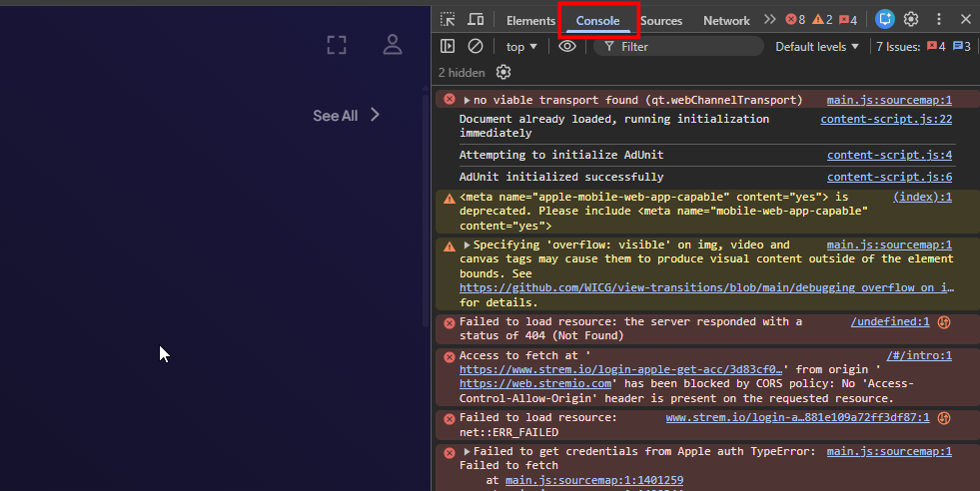Expand the "Specifying 'overflow: visible'" warning
The height and width of the screenshot is (491, 980).
[467, 245]
